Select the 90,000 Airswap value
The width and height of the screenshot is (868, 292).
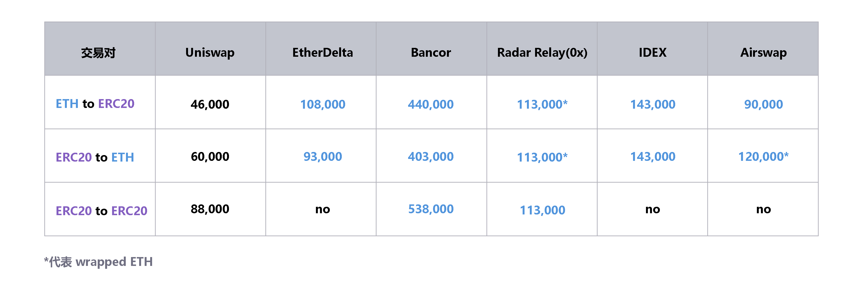pyautogui.click(x=763, y=104)
